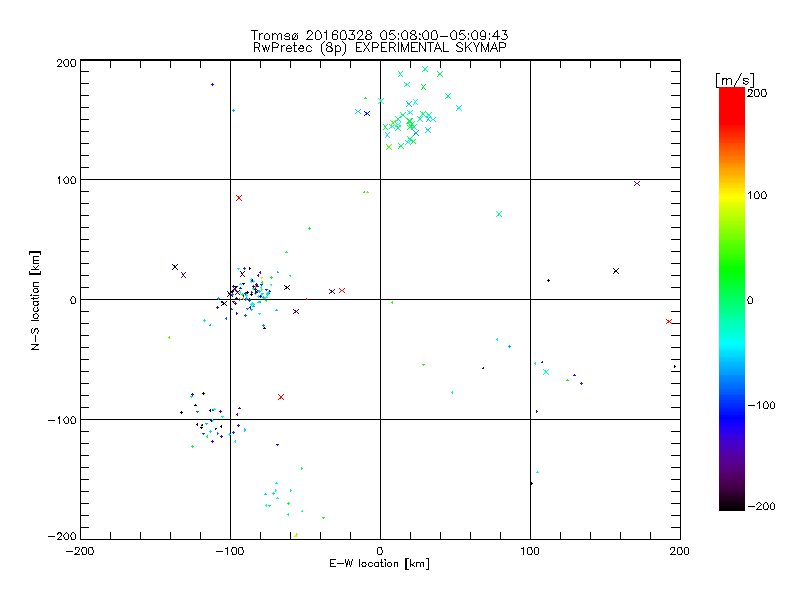Select the N-S axis tick label '-200'

[x=62, y=536]
